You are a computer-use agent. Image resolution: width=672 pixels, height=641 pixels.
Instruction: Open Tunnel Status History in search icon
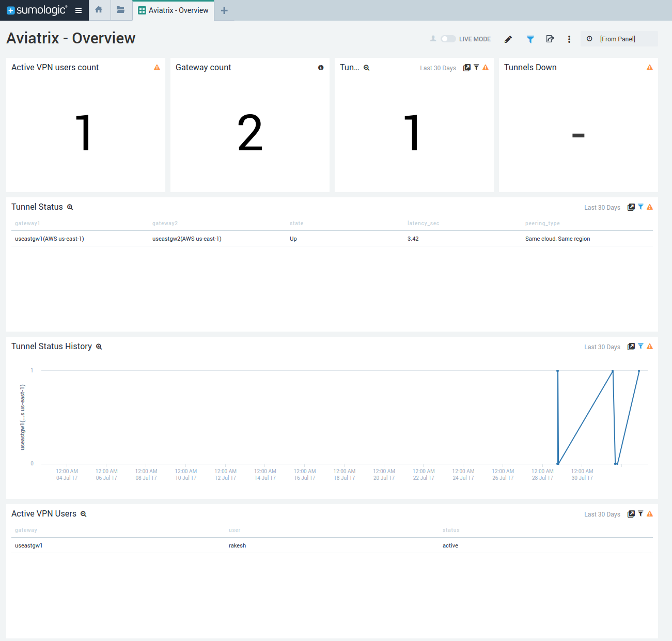coord(631,347)
